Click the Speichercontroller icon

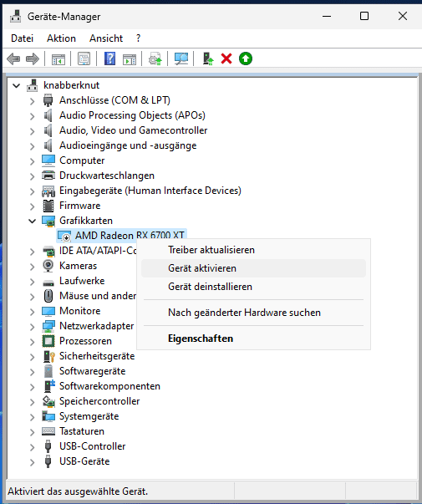[48, 401]
